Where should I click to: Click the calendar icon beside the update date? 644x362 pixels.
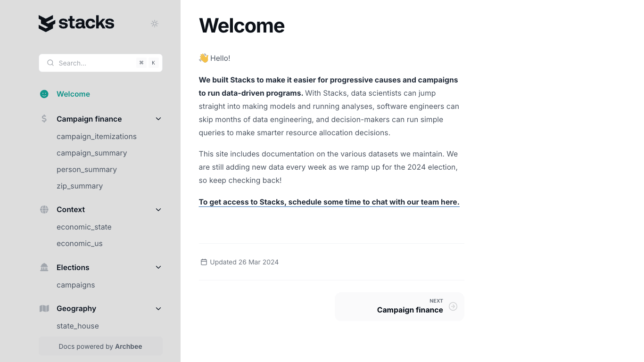point(204,262)
